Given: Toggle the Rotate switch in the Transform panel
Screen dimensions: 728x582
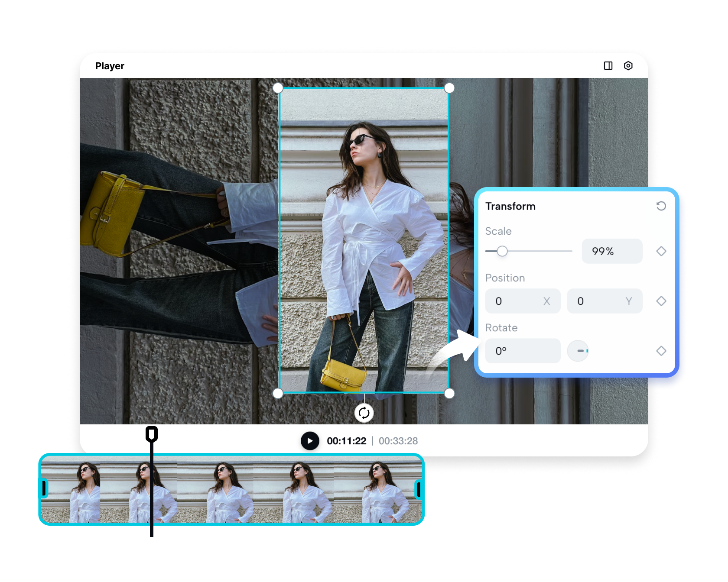Looking at the screenshot, I should tap(578, 351).
